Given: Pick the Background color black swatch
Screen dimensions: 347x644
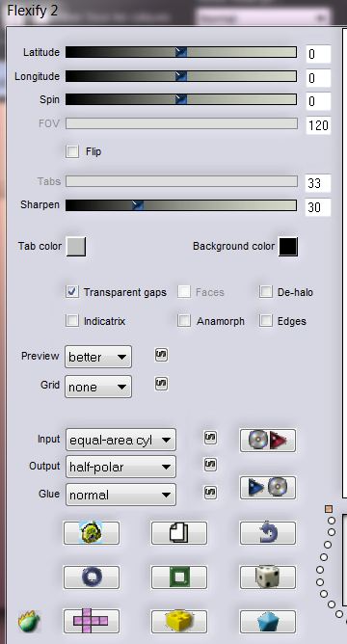Looking at the screenshot, I should click(288, 247).
